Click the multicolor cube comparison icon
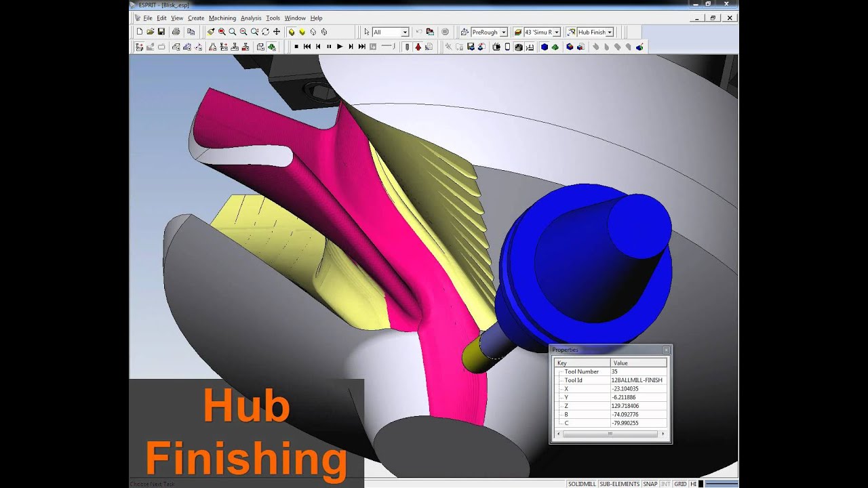Image resolution: width=868 pixels, height=488 pixels. 570,47
